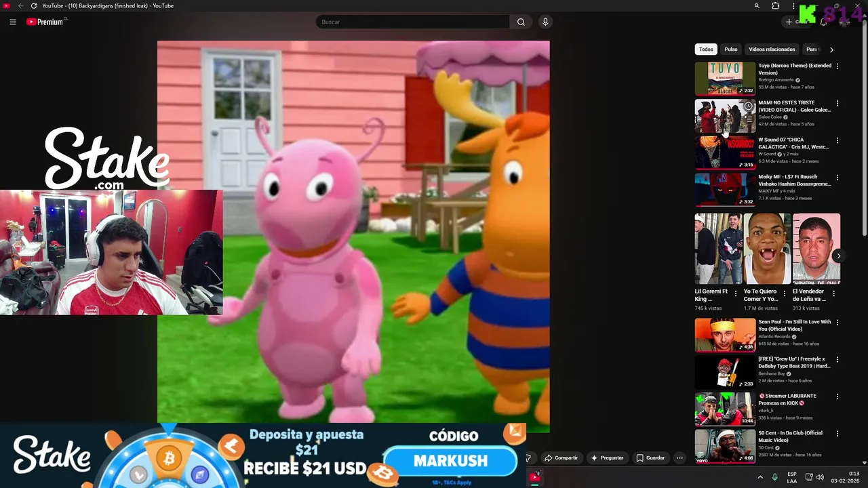The width and height of the screenshot is (868, 488).
Task: Select the Videos relacionados chip
Action: pyautogui.click(x=772, y=49)
